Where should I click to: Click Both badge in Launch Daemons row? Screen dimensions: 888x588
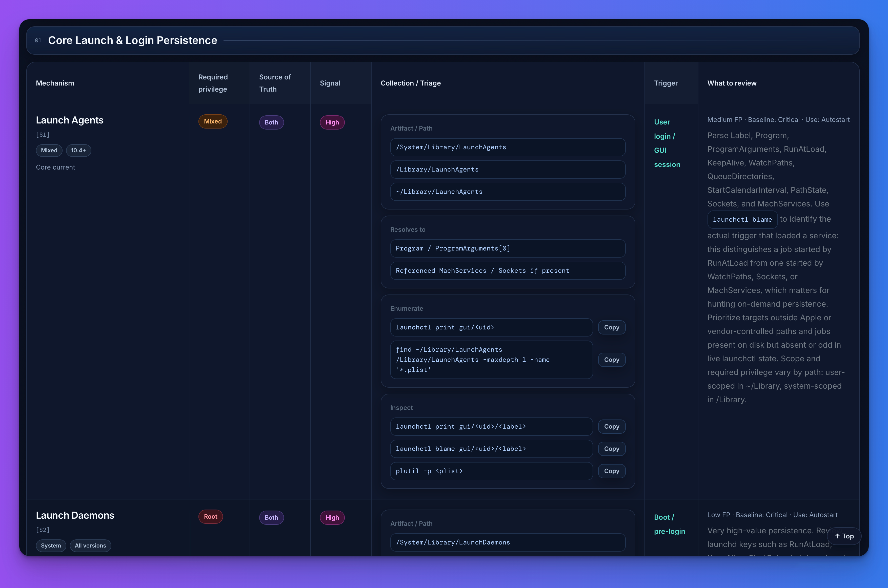[271, 517]
